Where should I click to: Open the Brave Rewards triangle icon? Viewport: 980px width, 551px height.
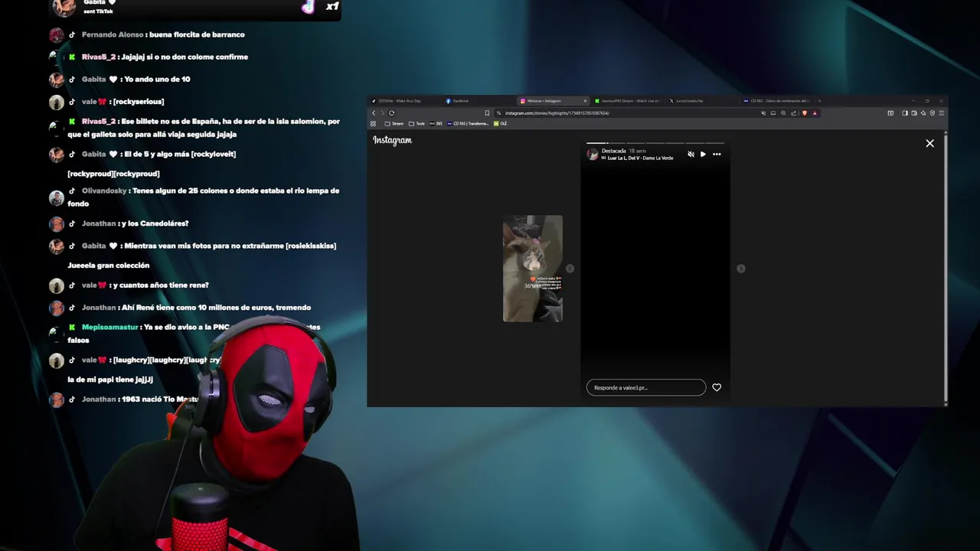[815, 113]
